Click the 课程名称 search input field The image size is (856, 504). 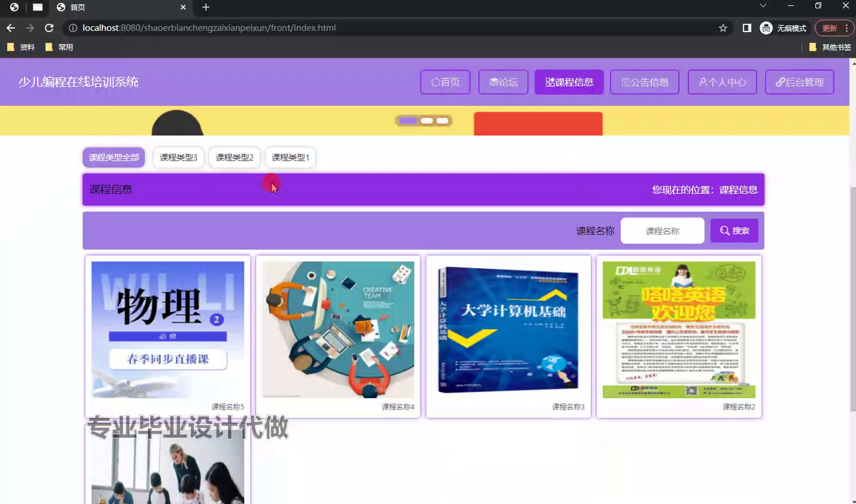click(662, 231)
